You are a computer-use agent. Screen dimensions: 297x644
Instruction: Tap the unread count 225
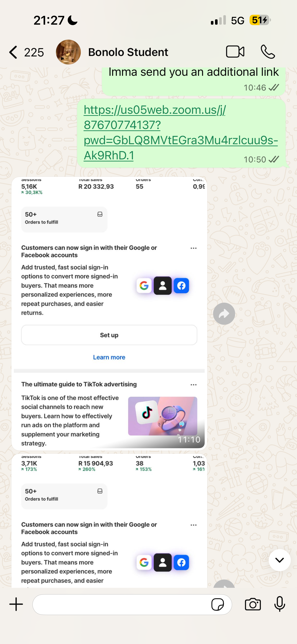pos(34,53)
